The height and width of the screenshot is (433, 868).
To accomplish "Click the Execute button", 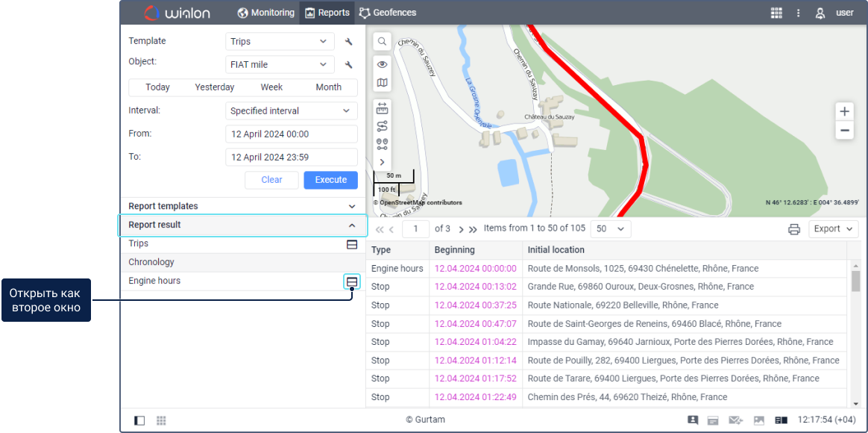I will pos(331,180).
